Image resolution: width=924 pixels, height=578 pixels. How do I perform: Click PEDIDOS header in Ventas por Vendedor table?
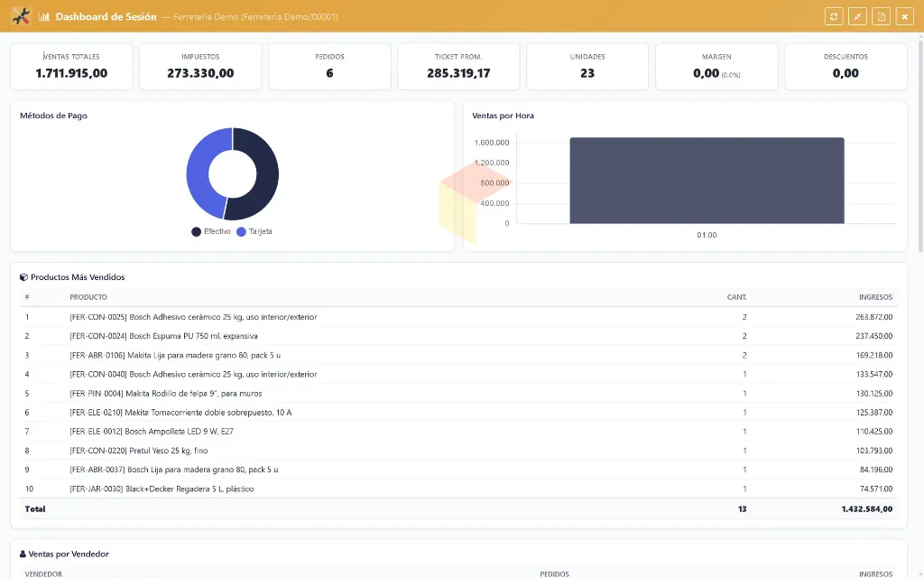point(555,573)
